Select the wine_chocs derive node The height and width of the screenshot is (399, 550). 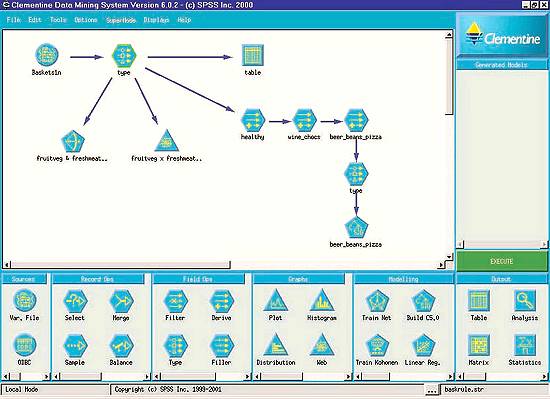tap(304, 120)
